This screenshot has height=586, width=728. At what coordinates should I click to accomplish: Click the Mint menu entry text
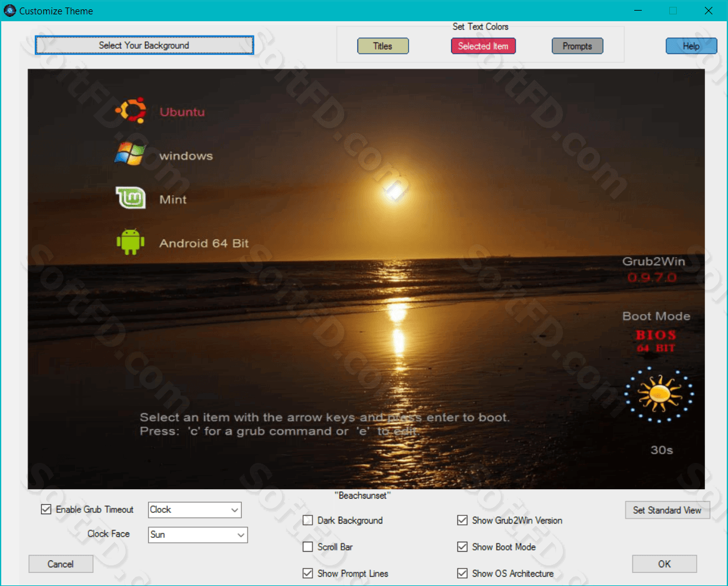point(173,200)
